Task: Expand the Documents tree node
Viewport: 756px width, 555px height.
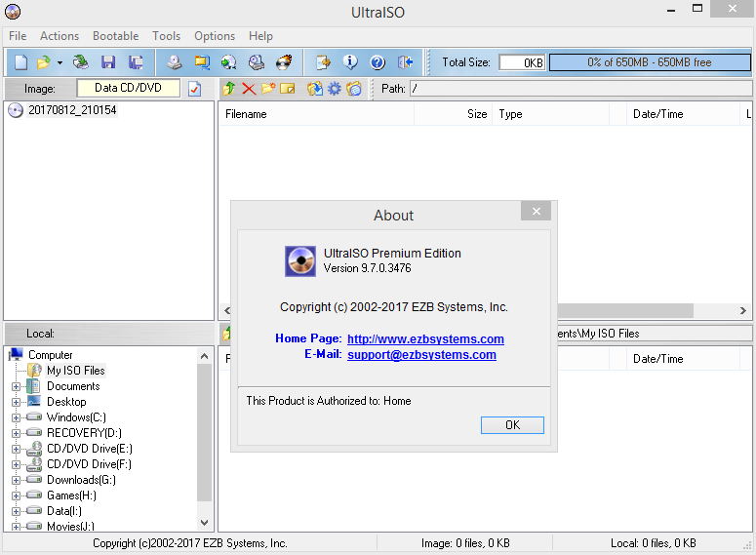Action: [x=16, y=386]
